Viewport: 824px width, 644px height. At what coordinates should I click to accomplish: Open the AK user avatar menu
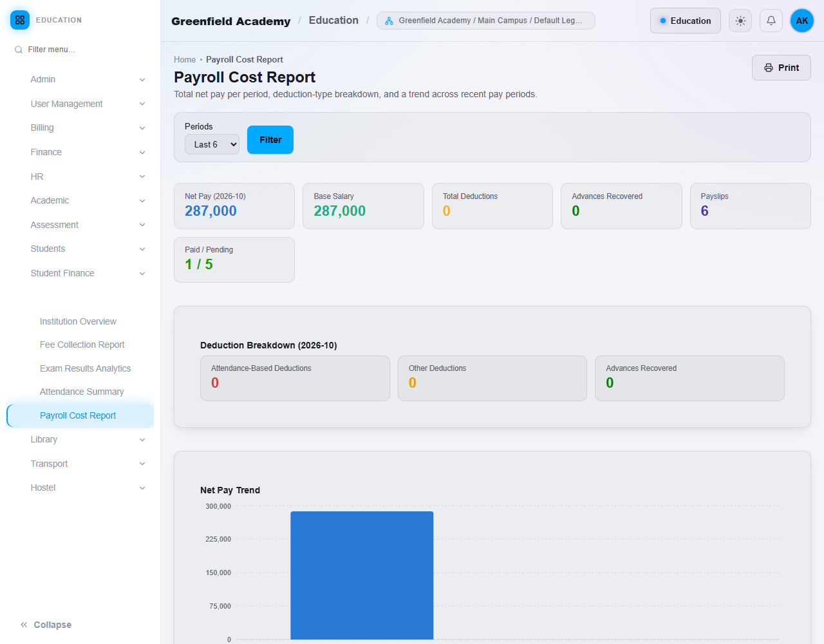802,21
